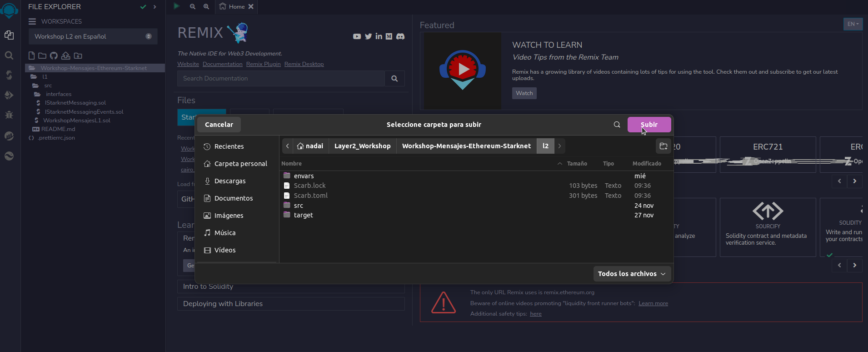
Task: Click path bar back chevron before nadai
Action: [288, 146]
